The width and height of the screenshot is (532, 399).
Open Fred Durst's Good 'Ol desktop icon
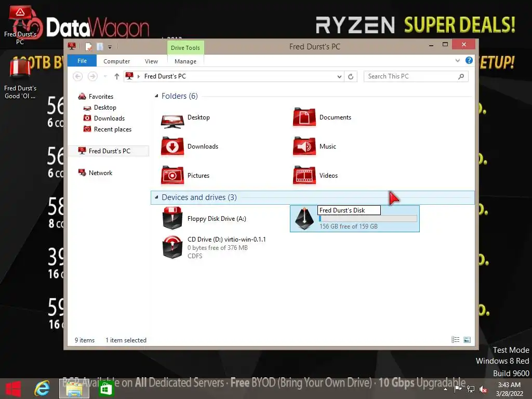(20, 79)
